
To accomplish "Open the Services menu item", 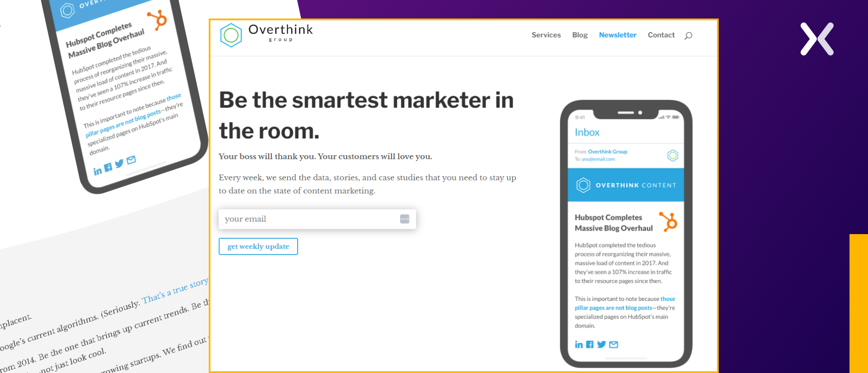I will (x=546, y=35).
